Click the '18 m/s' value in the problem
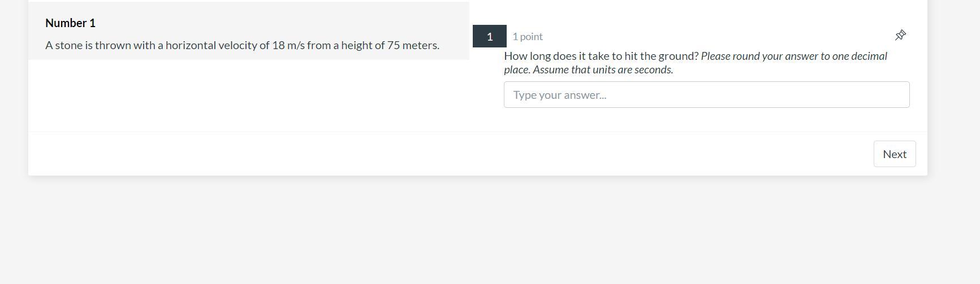Image resolution: width=980 pixels, height=284 pixels. (x=288, y=45)
